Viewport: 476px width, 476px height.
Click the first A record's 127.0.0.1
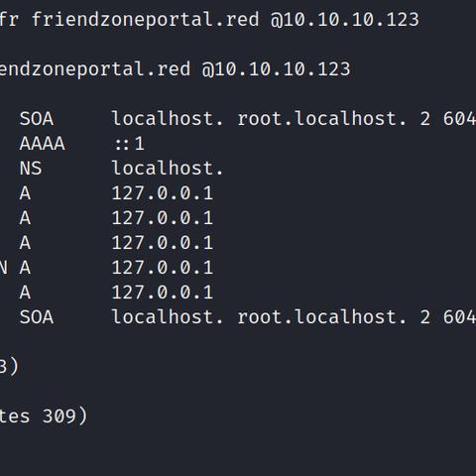(x=163, y=193)
